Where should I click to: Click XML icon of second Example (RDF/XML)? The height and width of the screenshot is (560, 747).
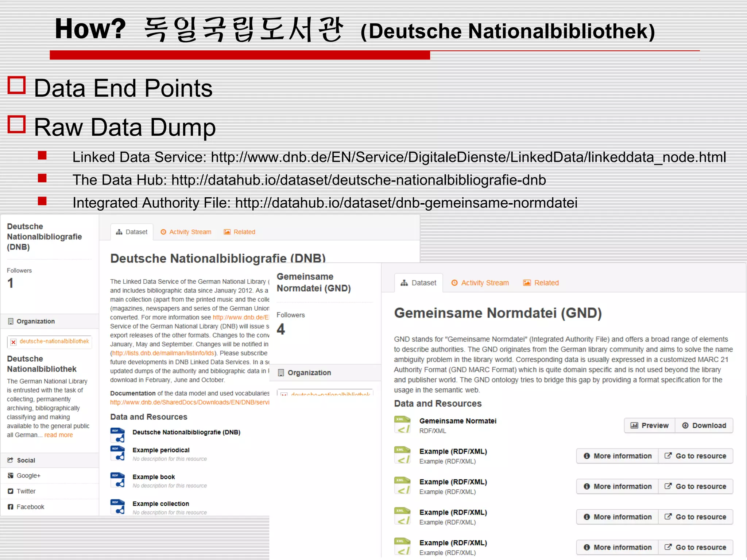[x=403, y=486]
